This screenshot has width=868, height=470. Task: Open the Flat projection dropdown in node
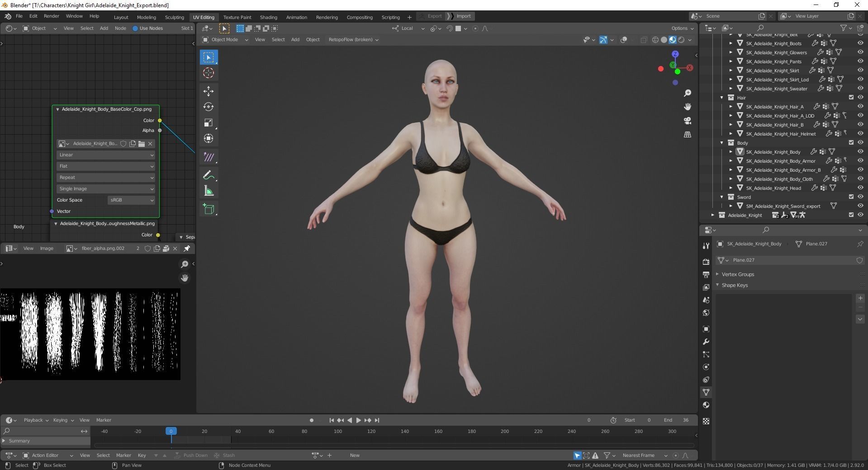point(106,166)
